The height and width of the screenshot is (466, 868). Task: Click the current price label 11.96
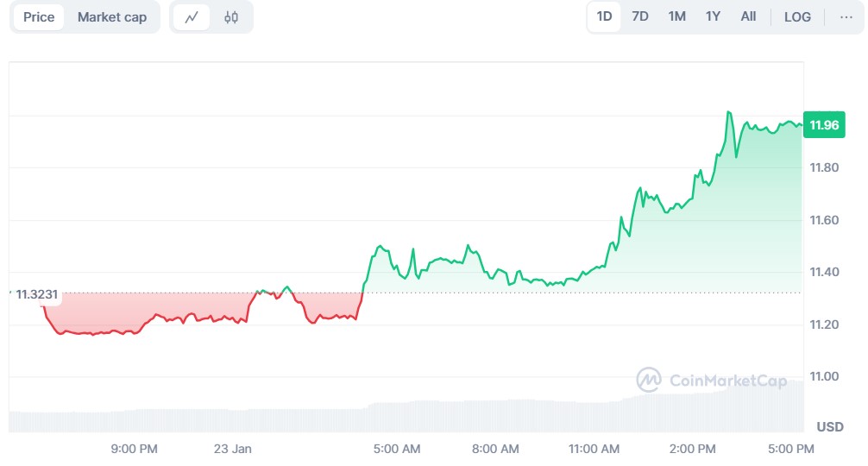pyautogui.click(x=824, y=125)
